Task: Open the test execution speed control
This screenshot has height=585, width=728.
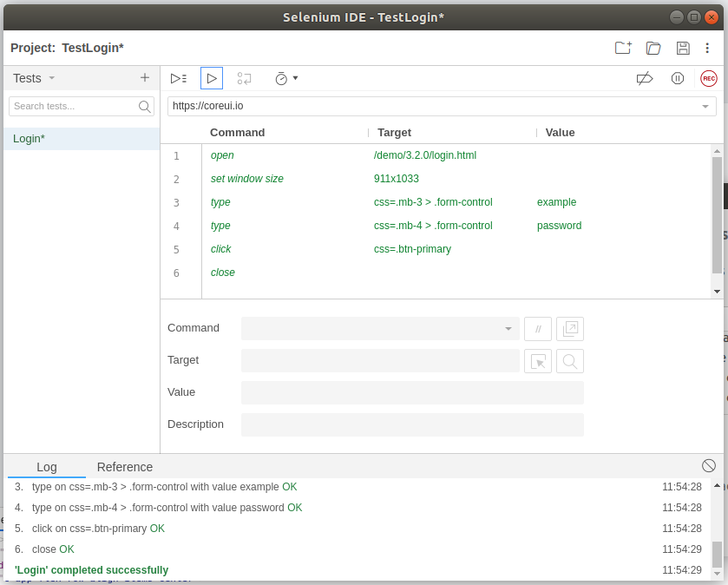Action: [x=286, y=78]
